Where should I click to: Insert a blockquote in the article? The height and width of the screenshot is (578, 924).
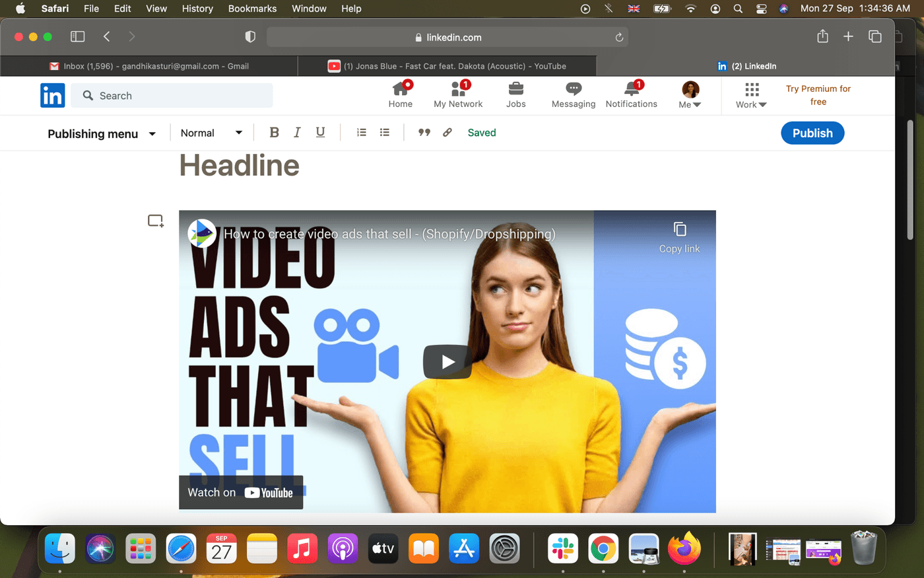[424, 132]
